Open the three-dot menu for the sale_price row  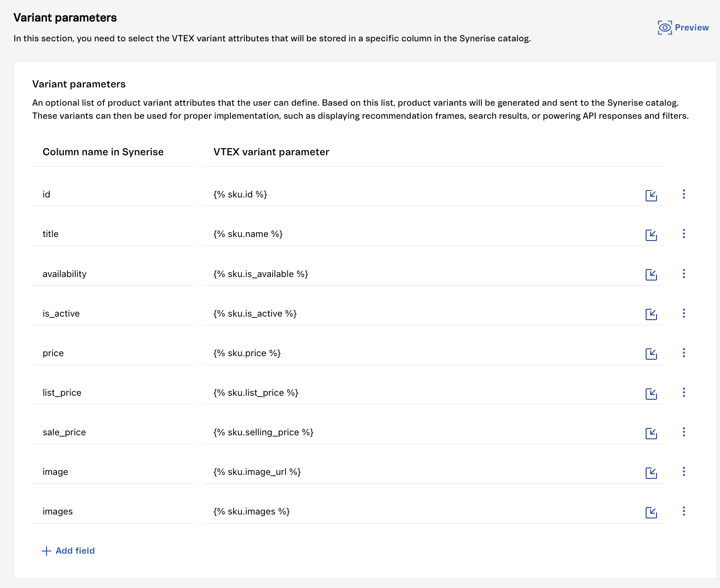(683, 432)
